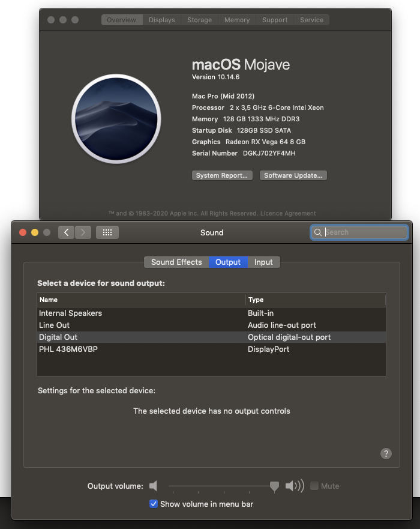Click the processor 6-Core Intel Xeon text
This screenshot has width=420, height=529.
pyautogui.click(x=277, y=107)
